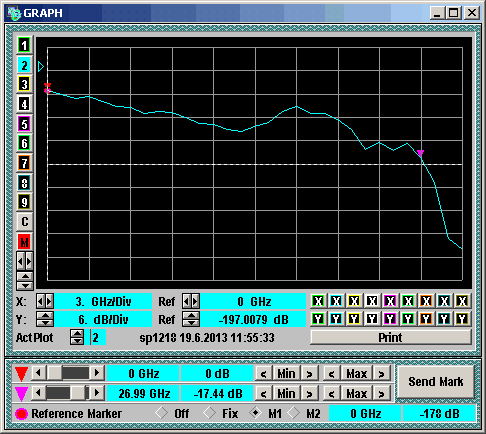Toggle first green Y autoscale button
Image resolution: width=486 pixels, height=434 pixels.
tap(318, 319)
